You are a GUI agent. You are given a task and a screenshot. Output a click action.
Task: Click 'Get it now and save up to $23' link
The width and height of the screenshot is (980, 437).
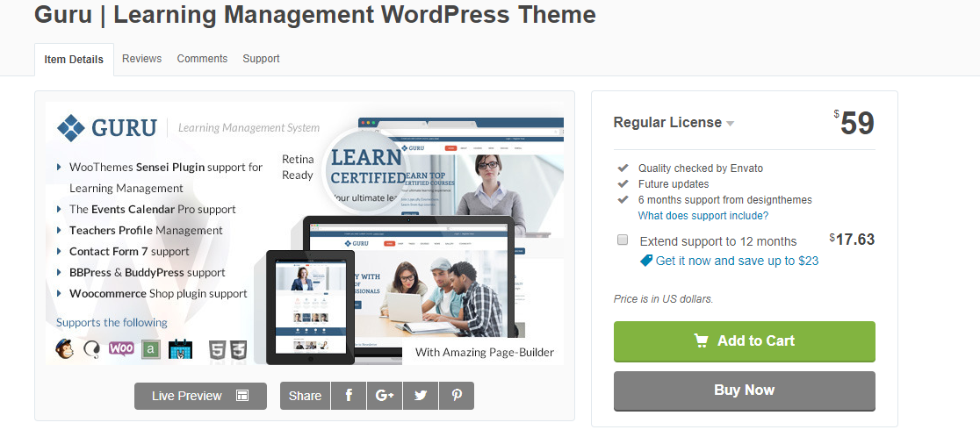click(x=737, y=261)
